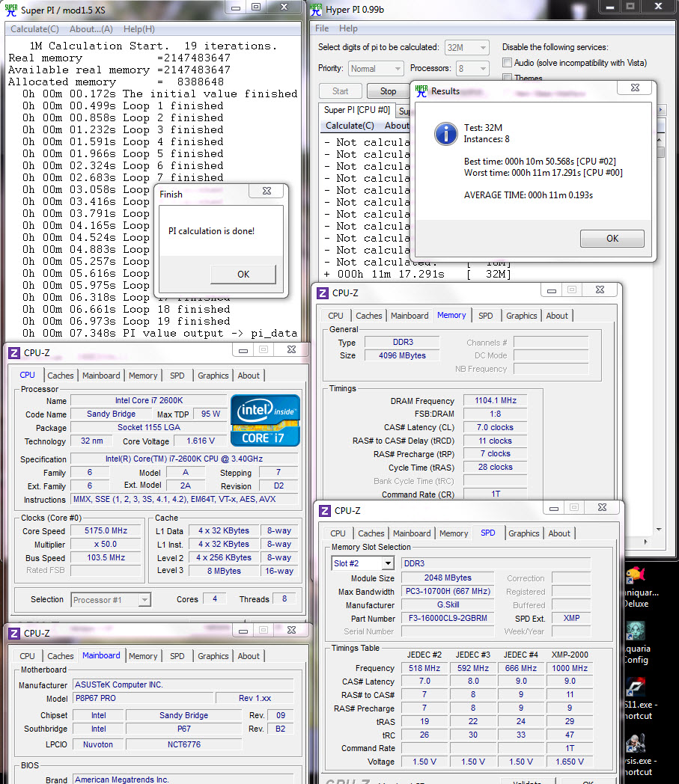Viewport: 679px width, 784px height.
Task: Click the Z icon of CPU-Z Memory window
Action: pyautogui.click(x=323, y=293)
